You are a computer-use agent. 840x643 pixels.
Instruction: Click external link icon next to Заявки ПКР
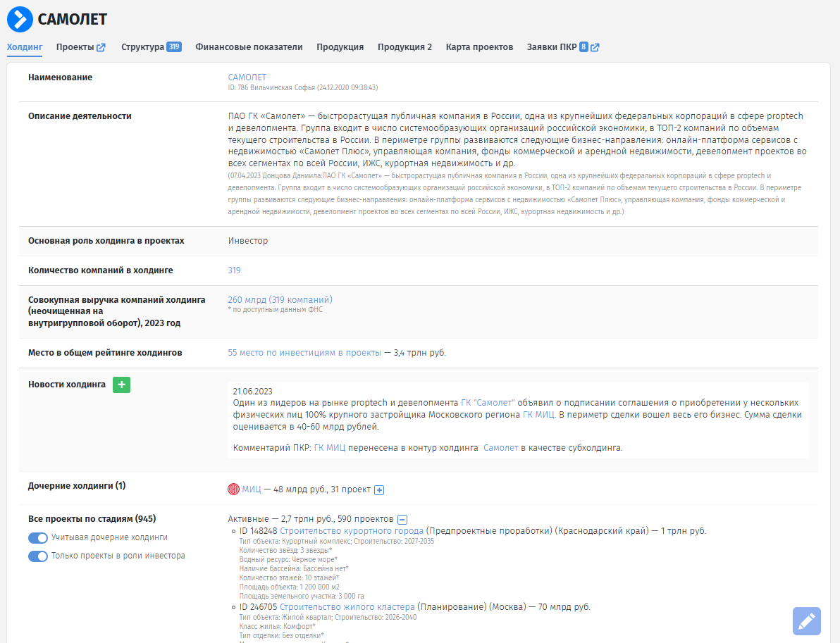pyautogui.click(x=595, y=47)
